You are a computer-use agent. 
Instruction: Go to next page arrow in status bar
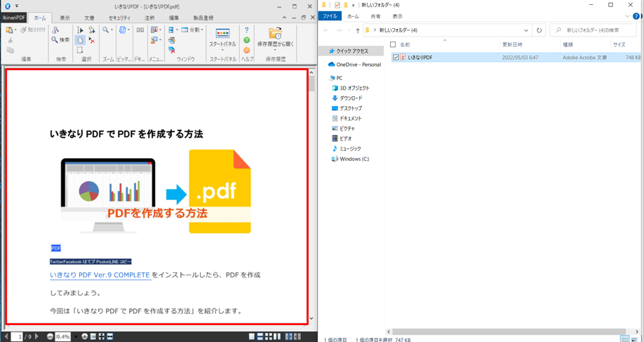(x=36, y=336)
